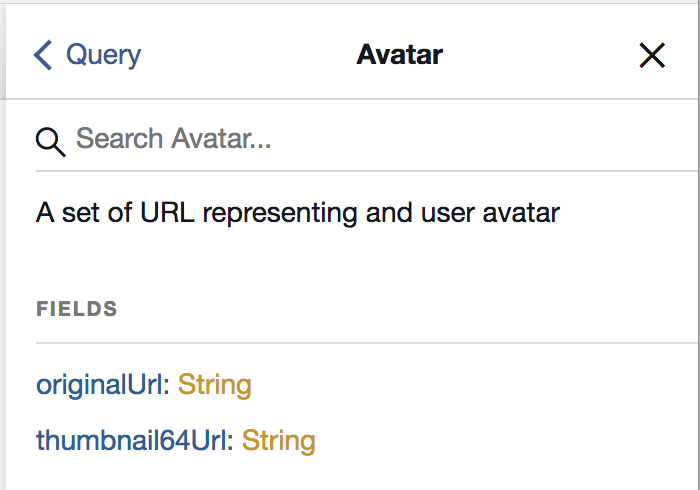Click the Avatar panel title

400,55
